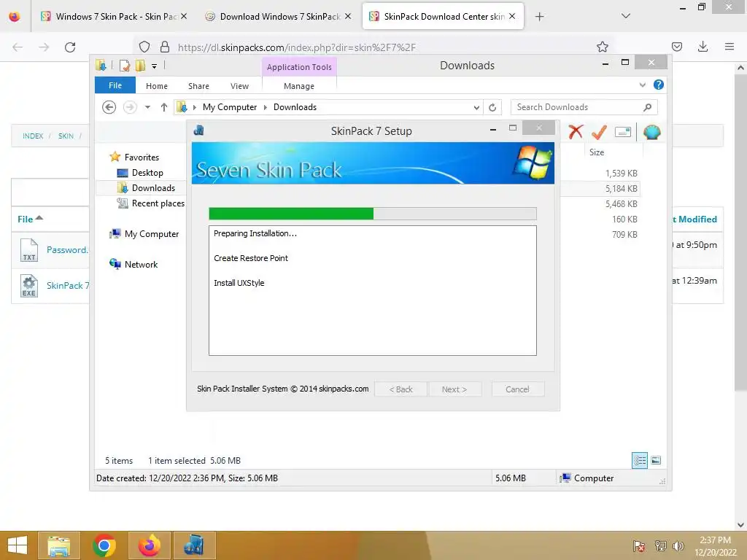Image resolution: width=747 pixels, height=560 pixels.
Task: Sort by File column on webpage
Action: 30,219
